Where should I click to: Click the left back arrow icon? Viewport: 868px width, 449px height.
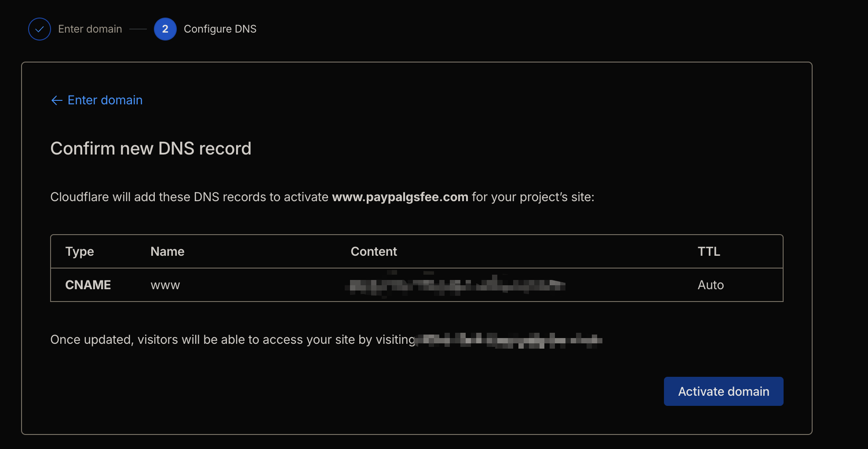tap(57, 100)
